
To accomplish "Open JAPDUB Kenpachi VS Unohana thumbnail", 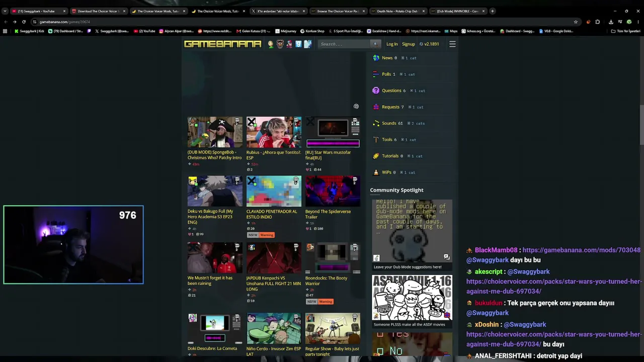I will [274, 258].
